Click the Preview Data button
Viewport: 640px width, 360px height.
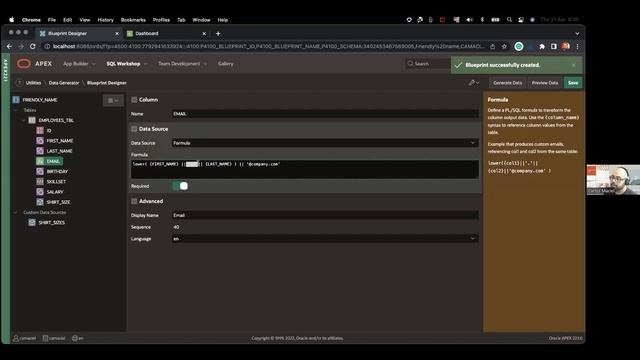pos(544,83)
